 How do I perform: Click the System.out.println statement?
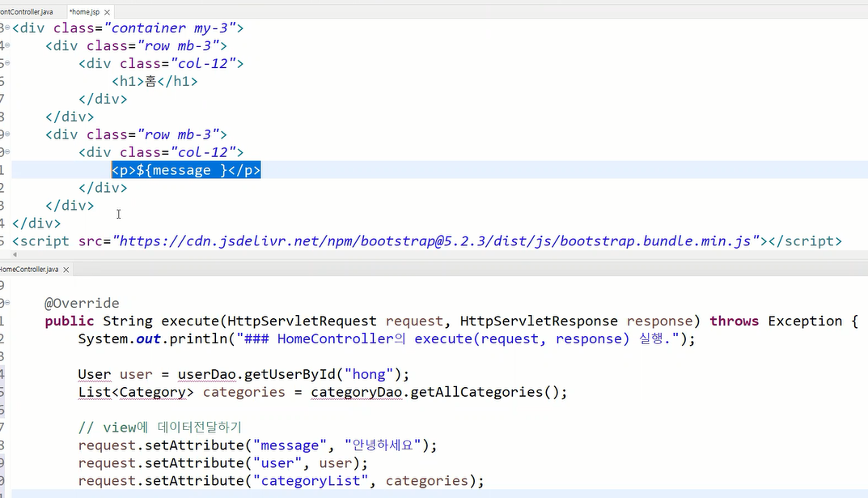click(387, 338)
